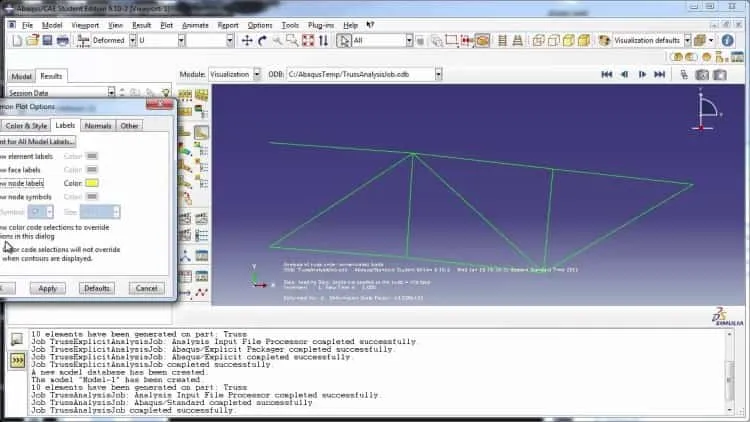Select the shaded render style icon
750x422 pixels.
(584, 41)
